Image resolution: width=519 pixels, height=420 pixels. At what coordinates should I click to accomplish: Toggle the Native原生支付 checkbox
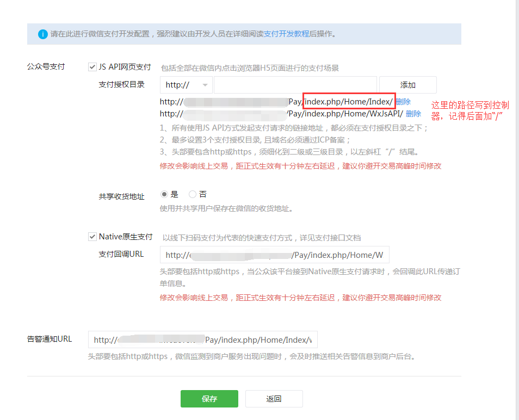92,237
